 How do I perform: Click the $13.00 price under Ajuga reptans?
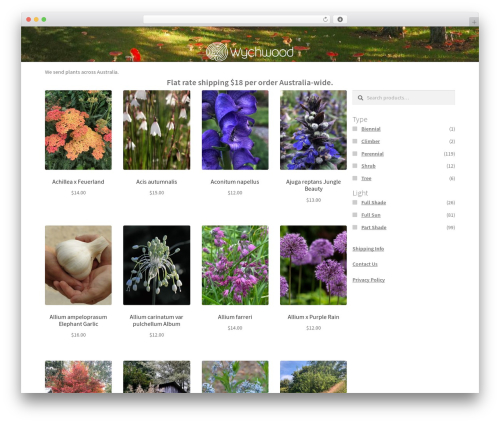click(x=313, y=200)
